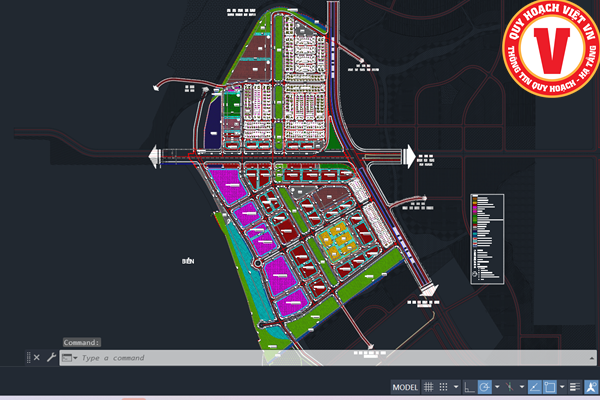Expand the Isometric drafting plane dropdown
Image resolution: width=600 pixels, height=400 pixels.
click(521, 387)
